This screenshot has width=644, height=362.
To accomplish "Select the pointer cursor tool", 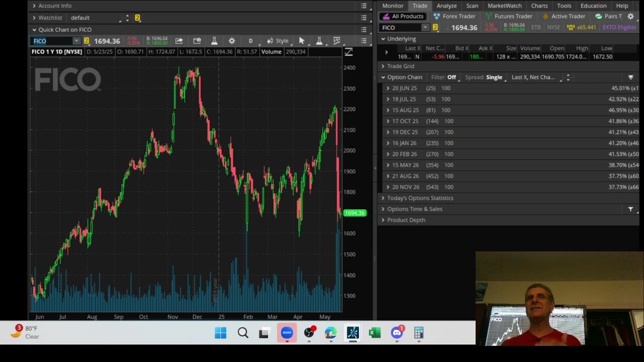I will pyautogui.click(x=302, y=41).
